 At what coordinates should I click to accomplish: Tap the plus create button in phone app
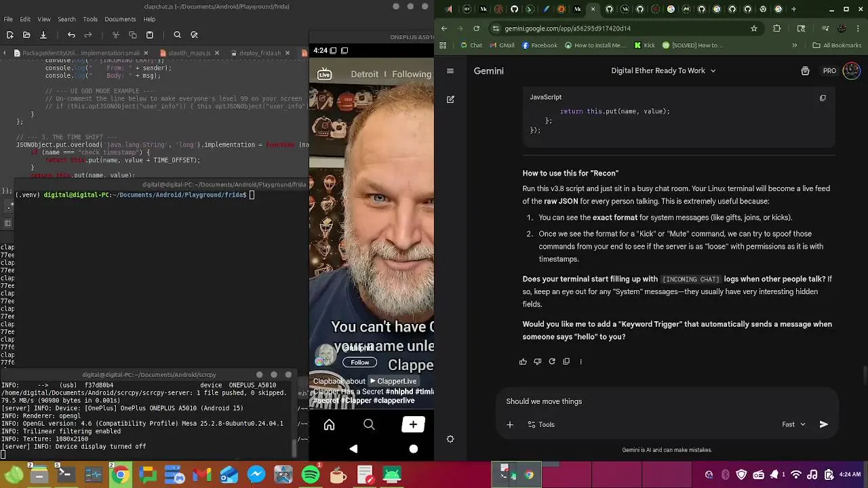point(412,424)
